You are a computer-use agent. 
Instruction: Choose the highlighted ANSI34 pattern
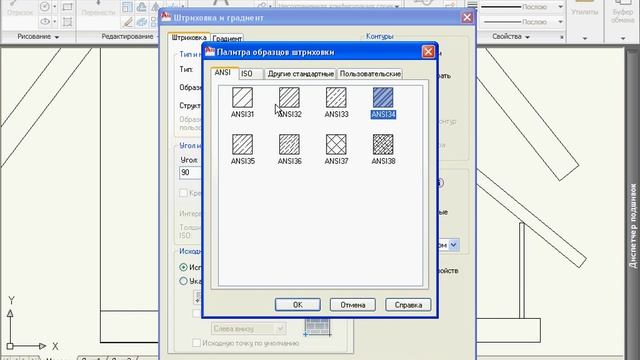click(383, 98)
